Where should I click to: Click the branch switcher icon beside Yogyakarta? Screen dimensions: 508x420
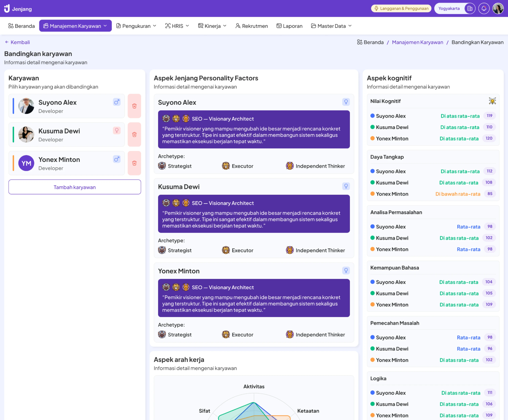point(470,8)
